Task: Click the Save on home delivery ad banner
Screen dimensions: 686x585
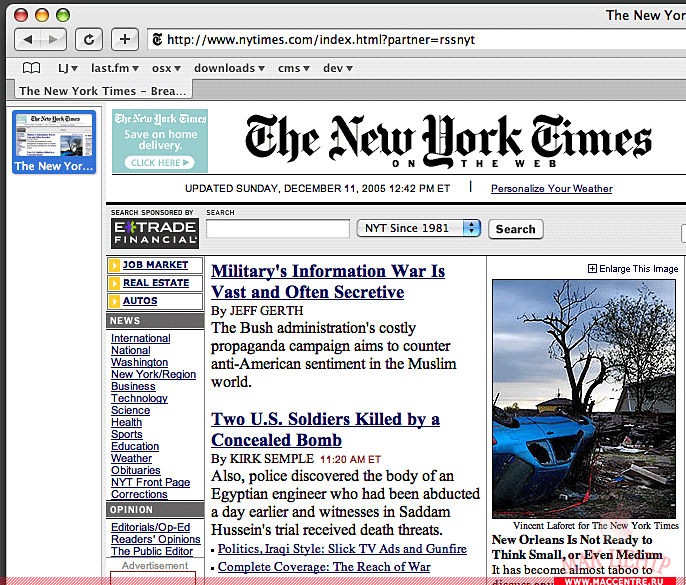Action: [x=160, y=141]
